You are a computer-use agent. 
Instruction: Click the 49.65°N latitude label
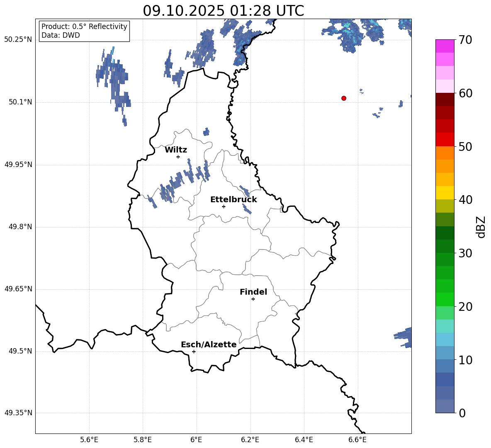tap(18, 289)
